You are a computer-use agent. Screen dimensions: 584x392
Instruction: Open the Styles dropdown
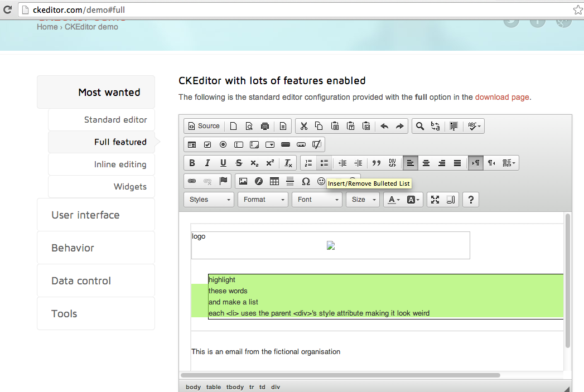click(209, 200)
